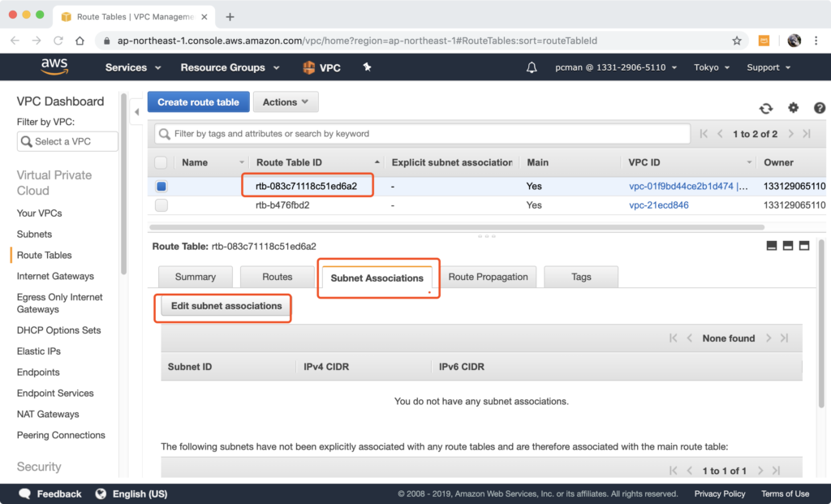This screenshot has height=504, width=831.
Task: Open a new browser tab
Action: (x=230, y=17)
